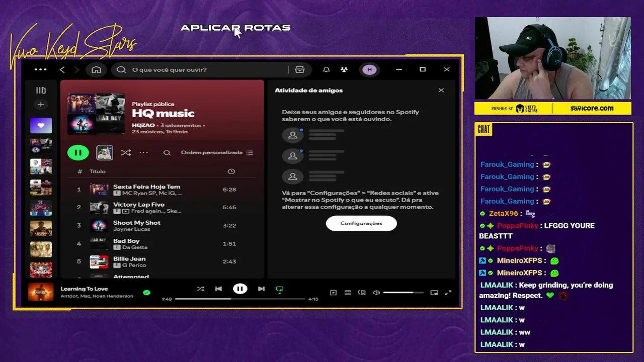Open artist link 'G Perico'
Screen dimensions: 644x362
pyautogui.click(x=134, y=265)
